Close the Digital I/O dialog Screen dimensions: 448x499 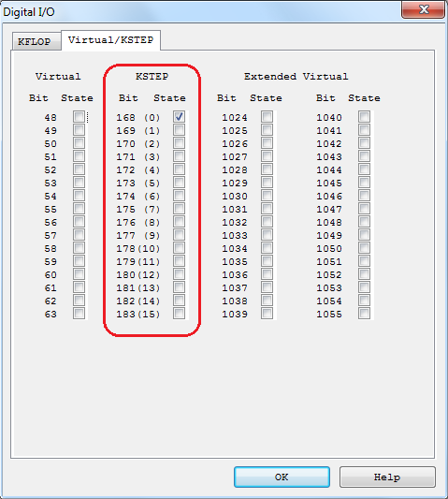(x=423, y=9)
